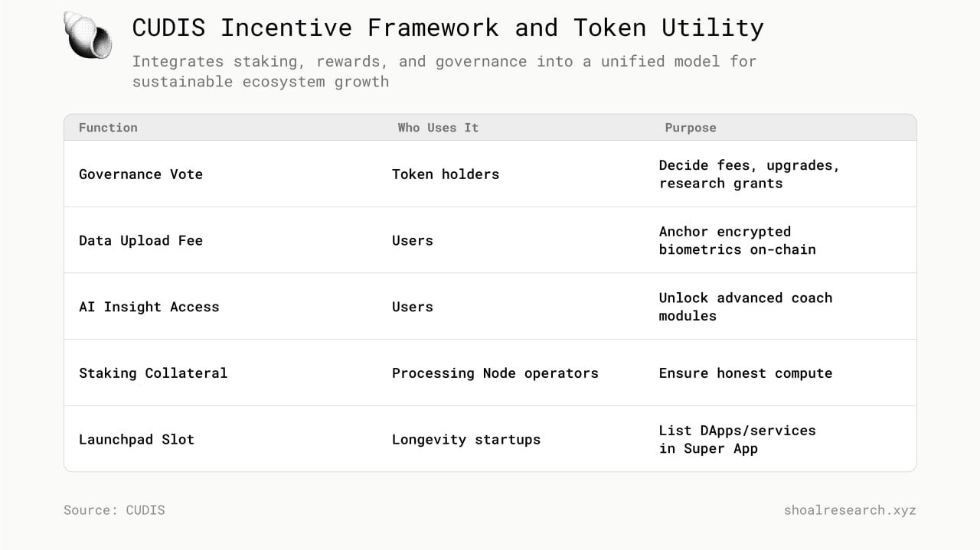980x550 pixels.
Task: Click 'Users' in the Data Upload Fee row
Action: coord(413,241)
